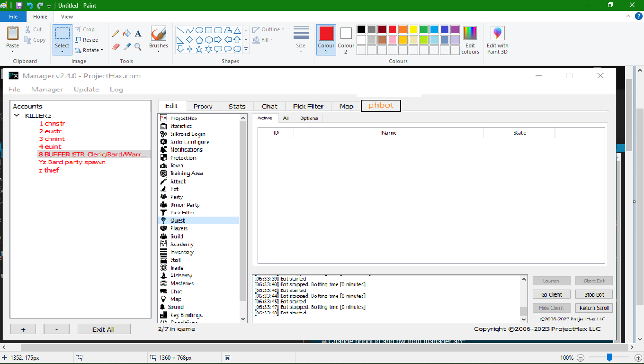Open the Brushes dropdown

pyautogui.click(x=158, y=51)
